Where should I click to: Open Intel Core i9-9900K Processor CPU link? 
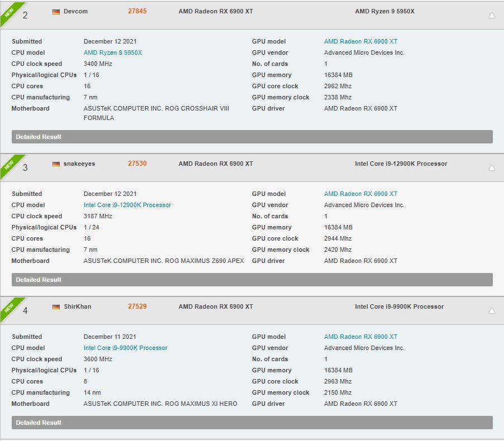pyautogui.click(x=126, y=348)
